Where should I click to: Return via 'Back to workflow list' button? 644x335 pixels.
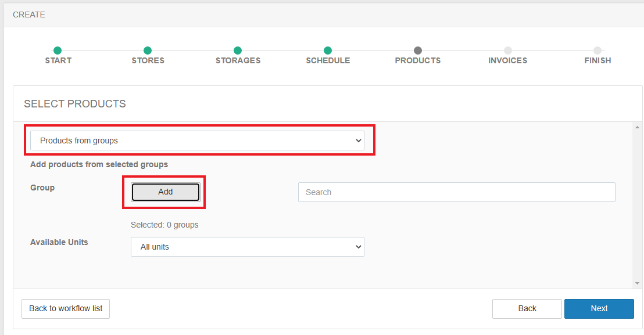[x=66, y=308]
